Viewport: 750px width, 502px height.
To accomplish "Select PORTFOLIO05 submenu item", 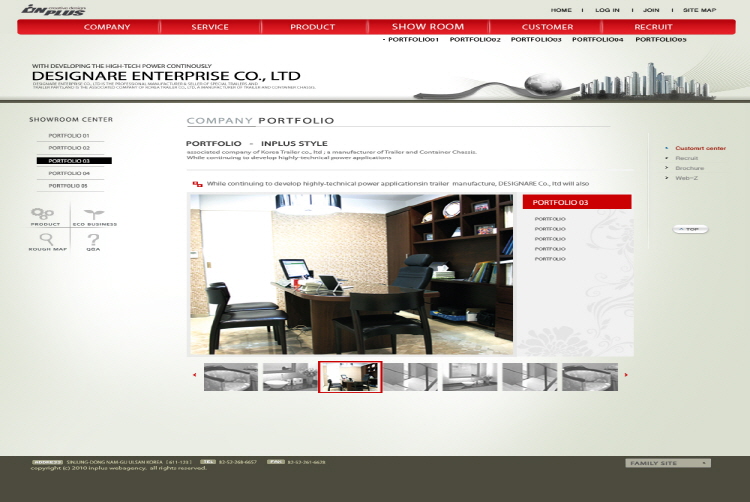I will 661,40.
